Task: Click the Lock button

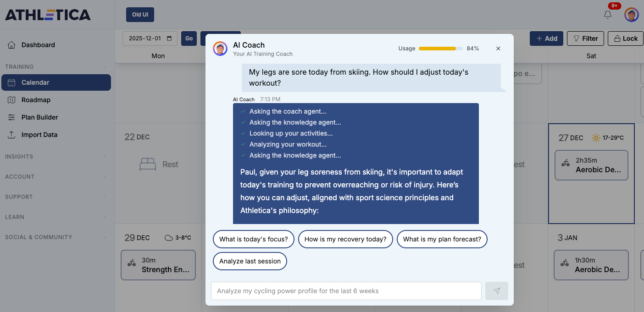Action: click(x=626, y=38)
